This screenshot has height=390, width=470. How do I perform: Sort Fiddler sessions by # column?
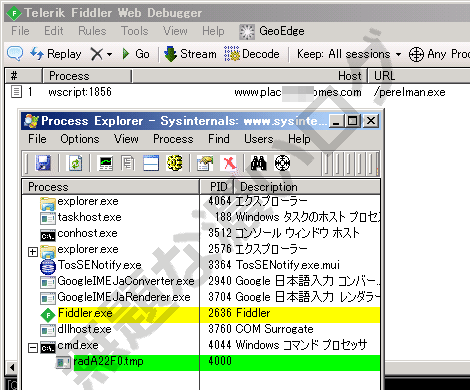click(23, 76)
